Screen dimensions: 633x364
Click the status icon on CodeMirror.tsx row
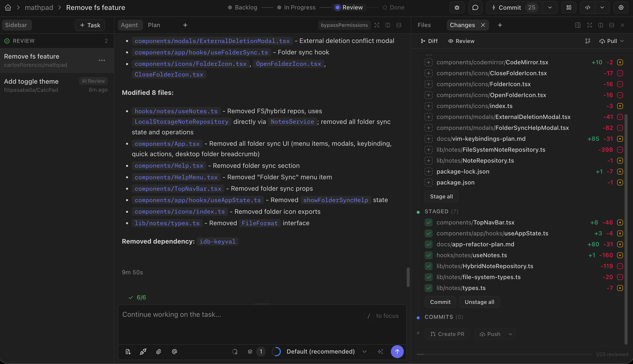620,62
